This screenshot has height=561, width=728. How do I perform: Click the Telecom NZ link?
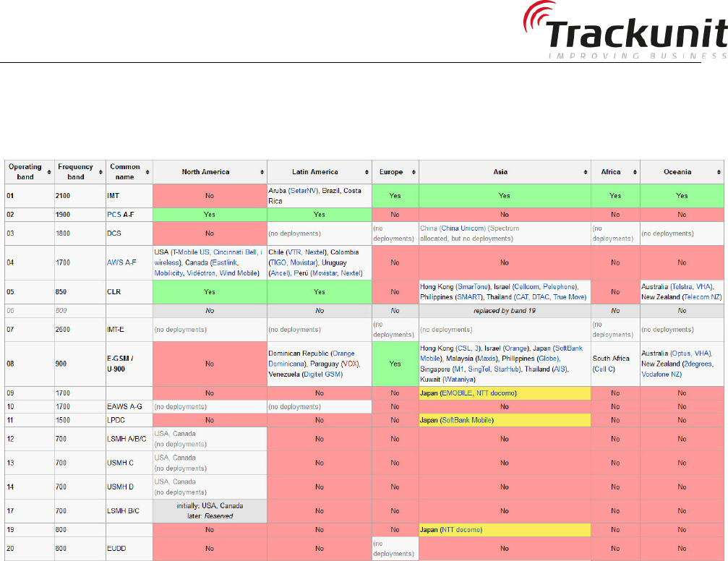702,296
